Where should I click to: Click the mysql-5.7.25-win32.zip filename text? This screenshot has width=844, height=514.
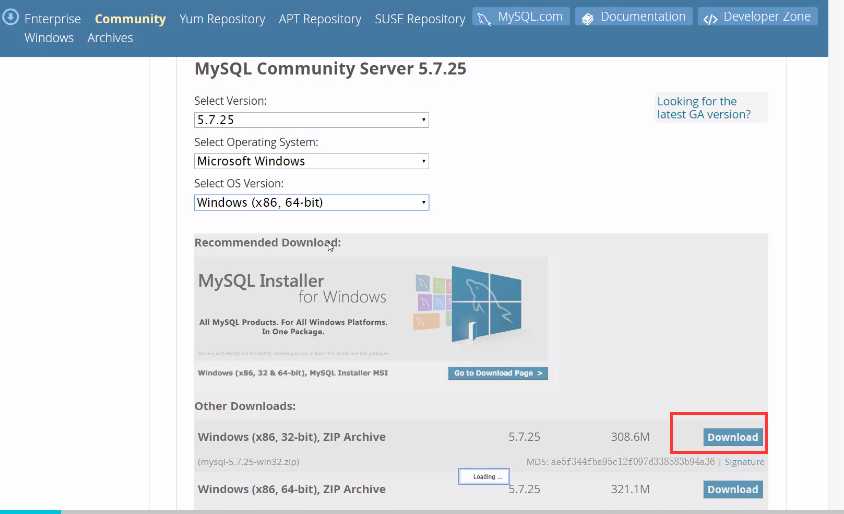click(x=248, y=462)
